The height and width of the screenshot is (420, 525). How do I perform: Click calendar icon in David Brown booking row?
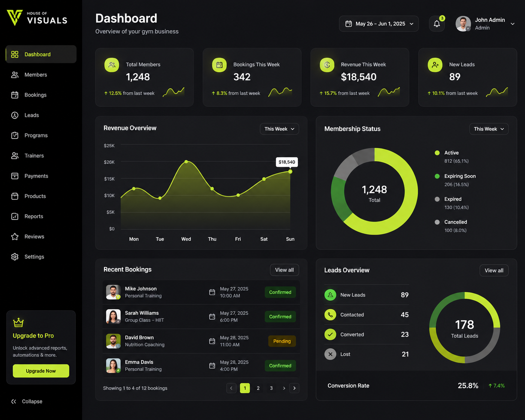[x=212, y=341]
